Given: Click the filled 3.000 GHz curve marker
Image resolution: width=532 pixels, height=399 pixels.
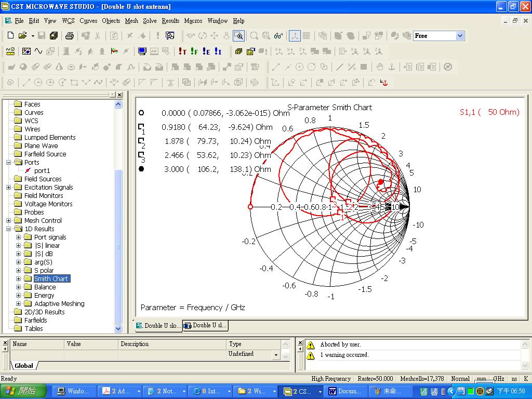Looking at the screenshot, I should pyautogui.click(x=381, y=182).
